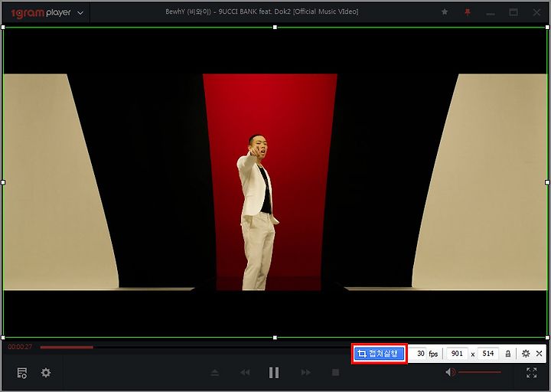Open player settings gear at bottom left
551x392 pixels.
coord(46,372)
